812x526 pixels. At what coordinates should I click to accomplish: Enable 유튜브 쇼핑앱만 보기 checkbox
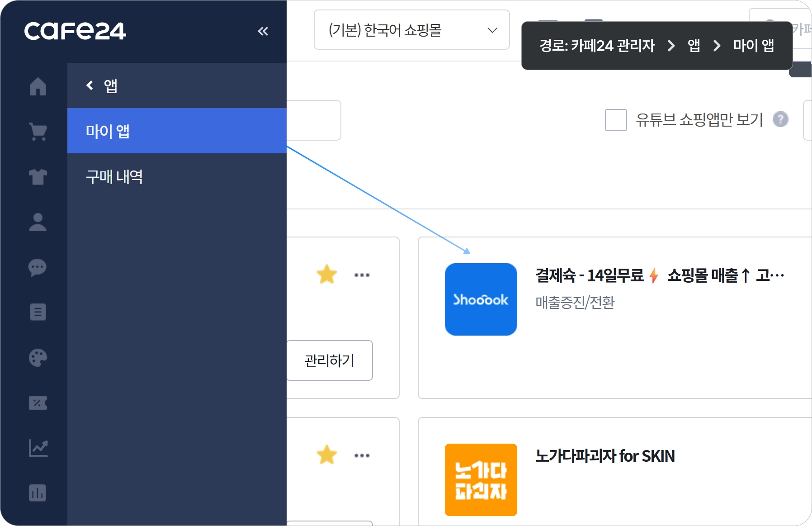(616, 120)
